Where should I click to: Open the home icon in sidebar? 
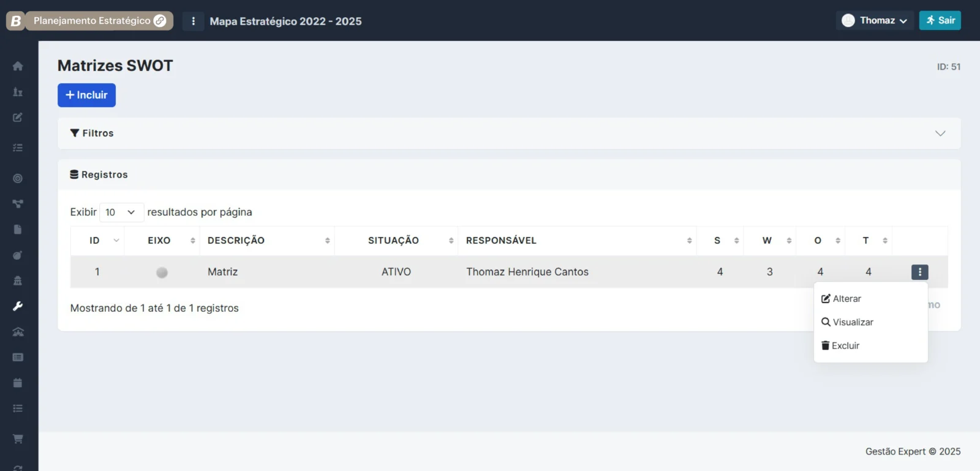(x=18, y=66)
